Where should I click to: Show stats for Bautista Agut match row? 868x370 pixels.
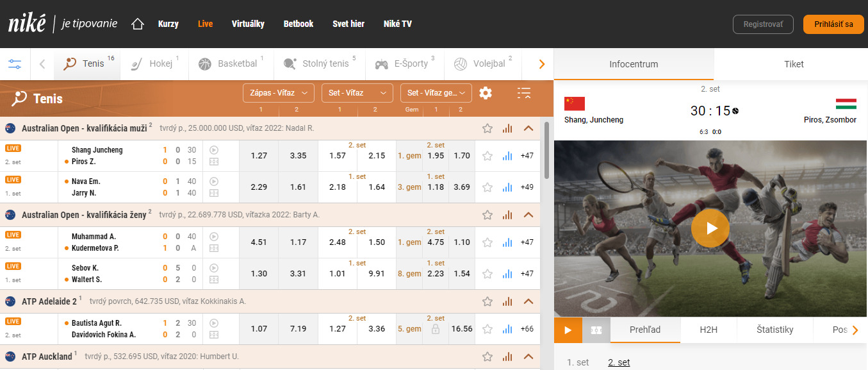coord(507,329)
